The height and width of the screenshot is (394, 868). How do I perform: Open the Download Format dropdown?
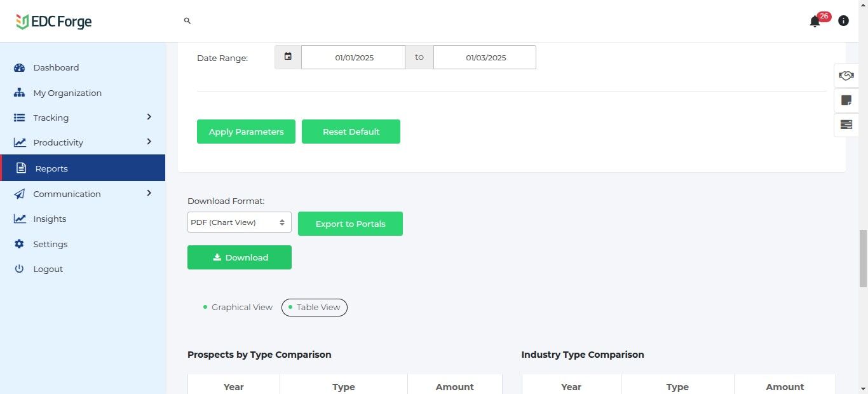(x=239, y=222)
